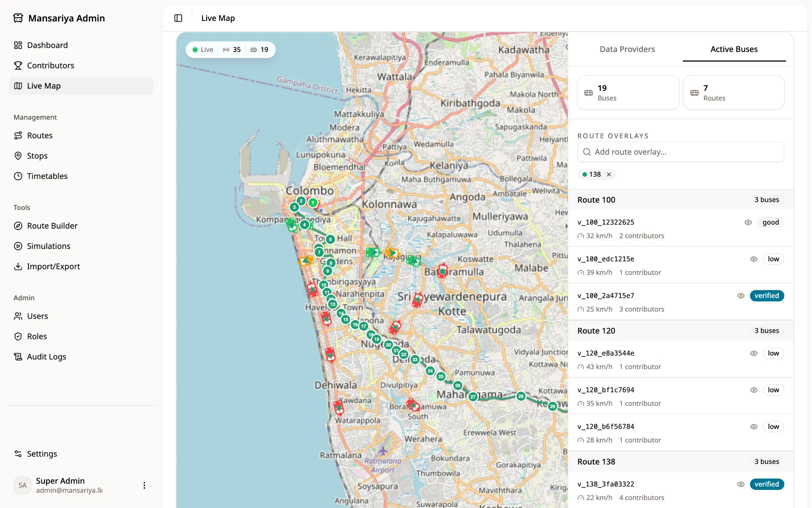Select route stop marker 24 on map

[430, 371]
